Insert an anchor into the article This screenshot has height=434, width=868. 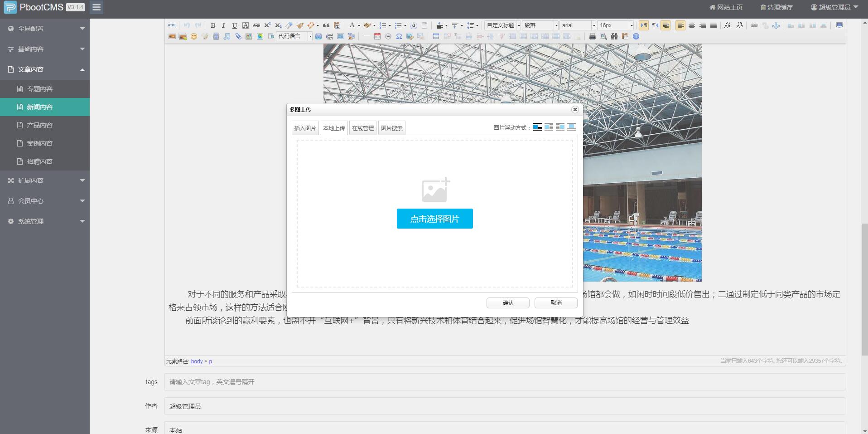[x=776, y=26]
